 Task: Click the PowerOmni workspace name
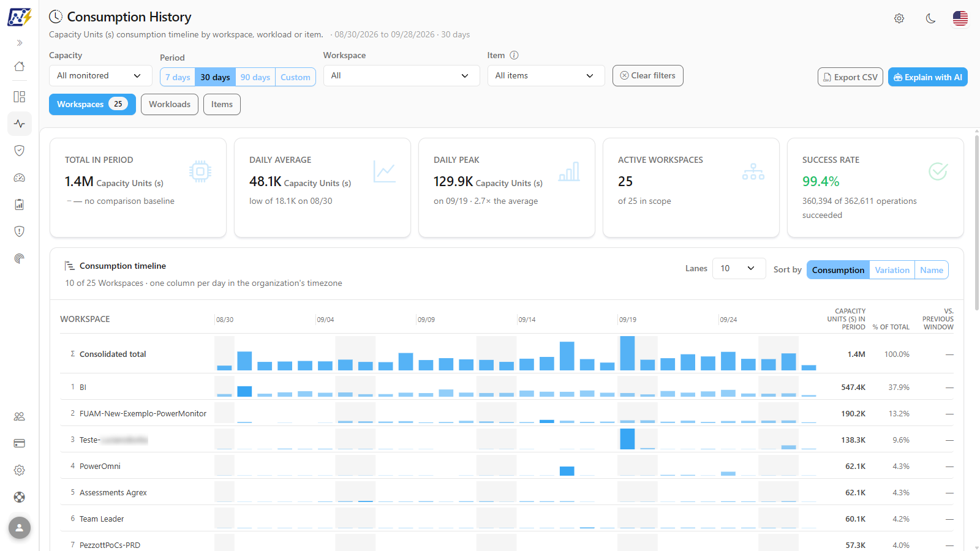pos(100,467)
